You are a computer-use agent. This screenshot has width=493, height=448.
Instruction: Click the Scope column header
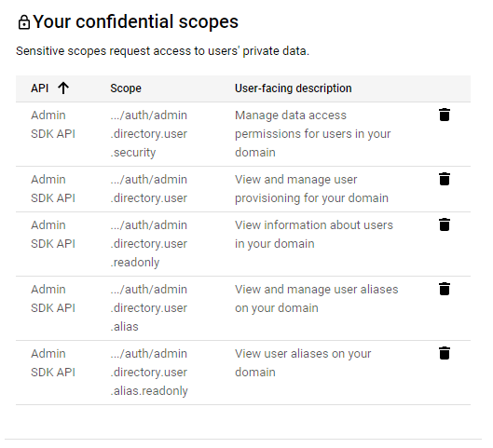[126, 88]
